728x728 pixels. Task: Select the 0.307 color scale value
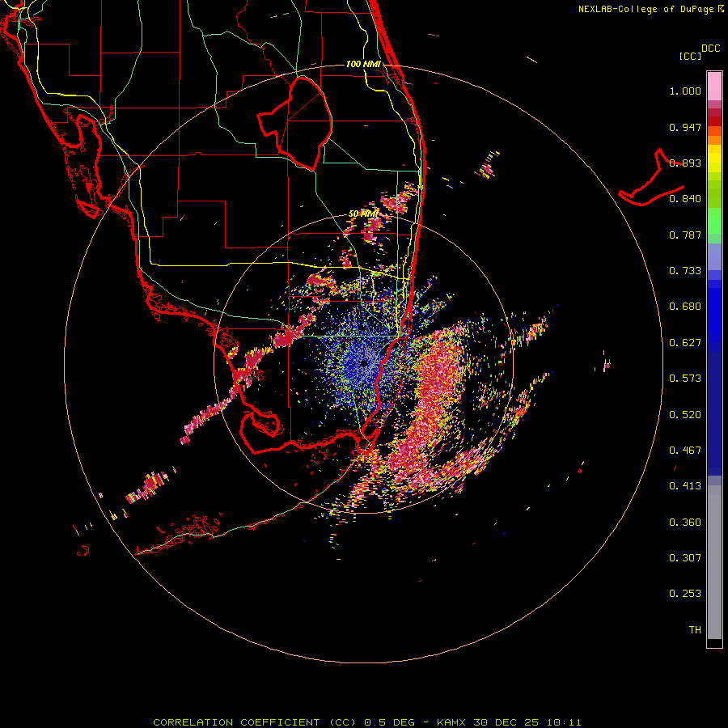coord(685,557)
